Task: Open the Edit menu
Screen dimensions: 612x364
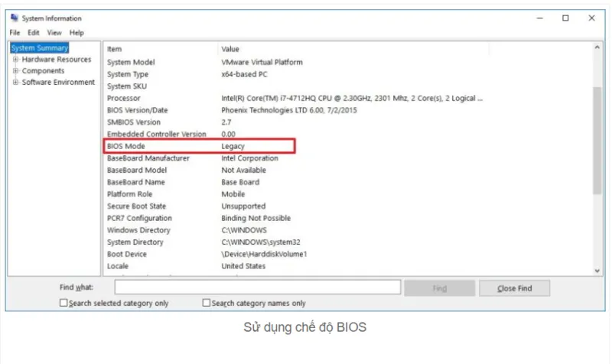Action: coord(34,33)
